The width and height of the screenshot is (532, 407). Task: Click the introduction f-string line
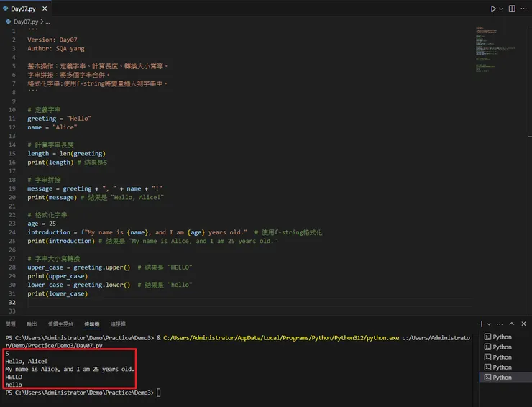tap(137, 232)
